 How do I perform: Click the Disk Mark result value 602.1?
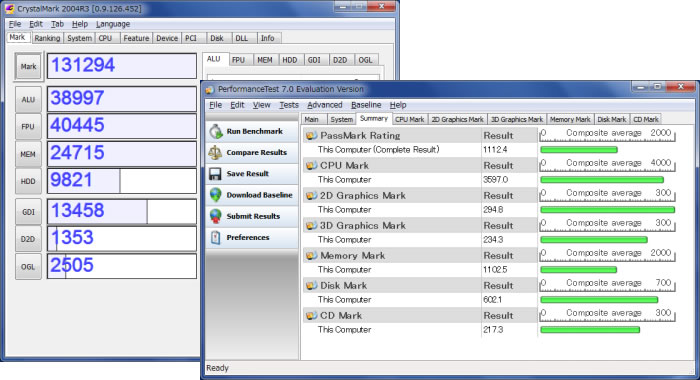[x=493, y=300]
